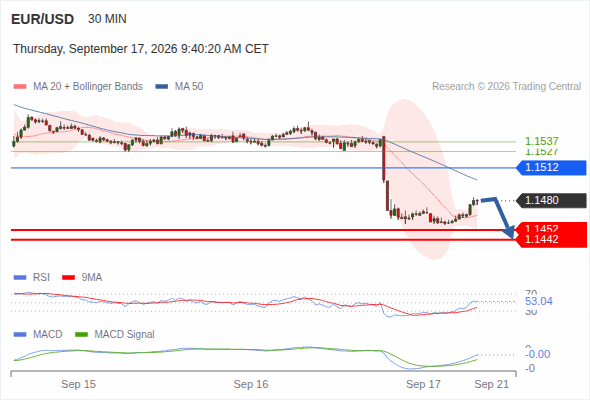Click the RSI legend label
This screenshot has height=400, width=590.
[x=41, y=278]
